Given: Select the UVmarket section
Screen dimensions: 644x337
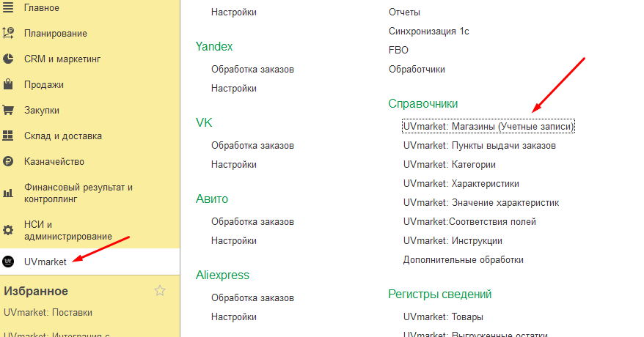Looking at the screenshot, I should coord(45,262).
